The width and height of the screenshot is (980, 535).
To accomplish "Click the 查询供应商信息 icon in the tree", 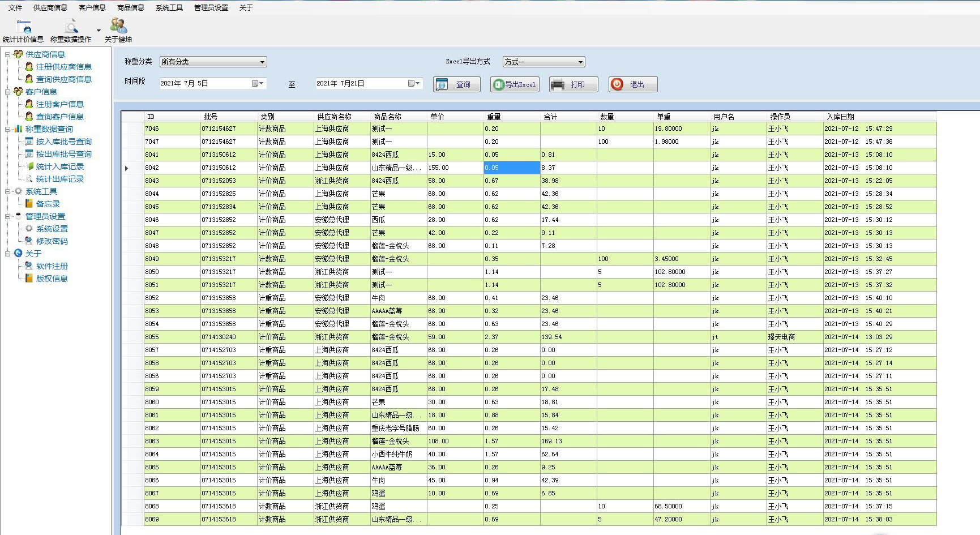I will point(29,79).
